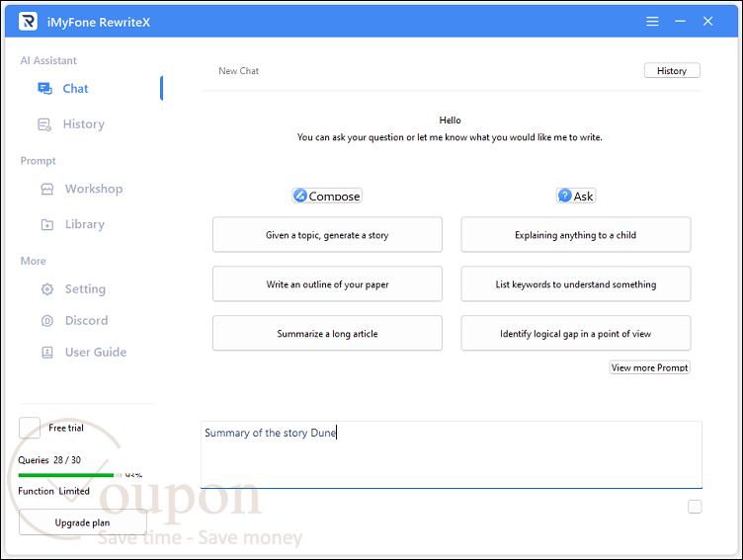Click the Free trial avatar box

click(x=30, y=428)
